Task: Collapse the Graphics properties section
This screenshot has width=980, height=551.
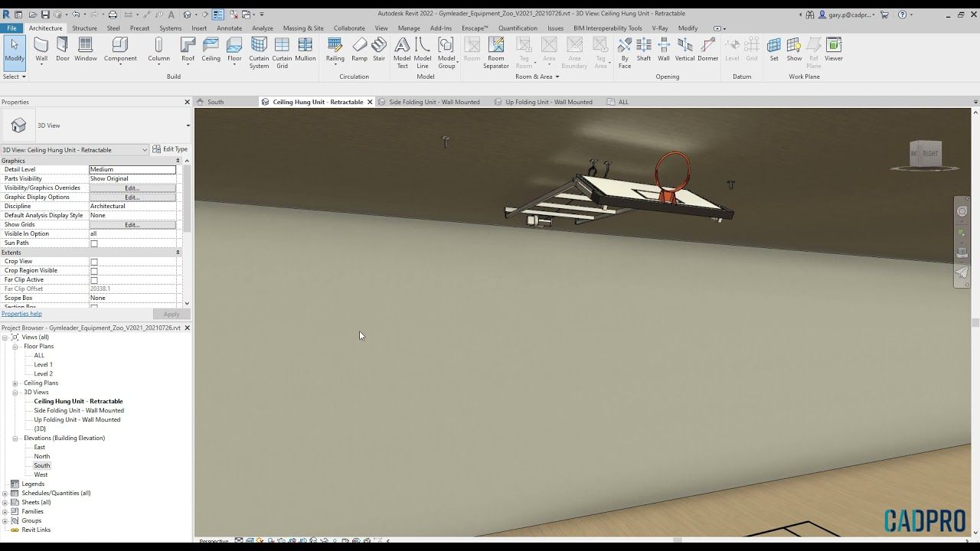Action: tap(178, 161)
